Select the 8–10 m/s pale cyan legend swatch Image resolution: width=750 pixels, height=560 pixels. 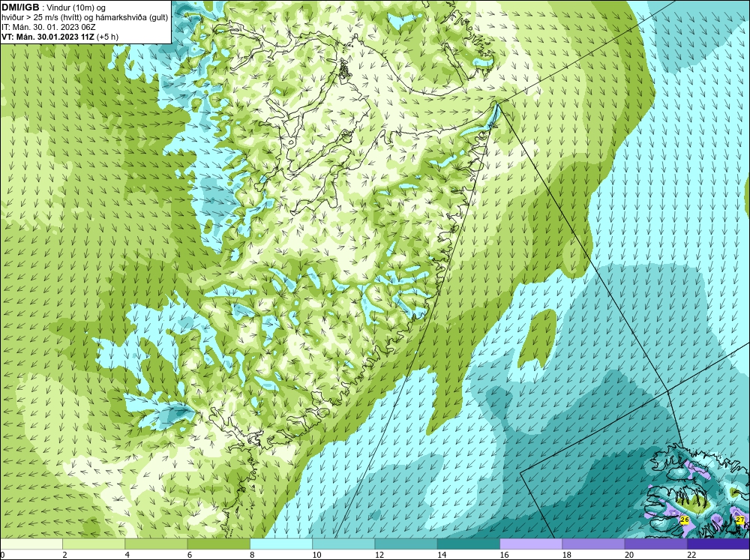click(281, 544)
